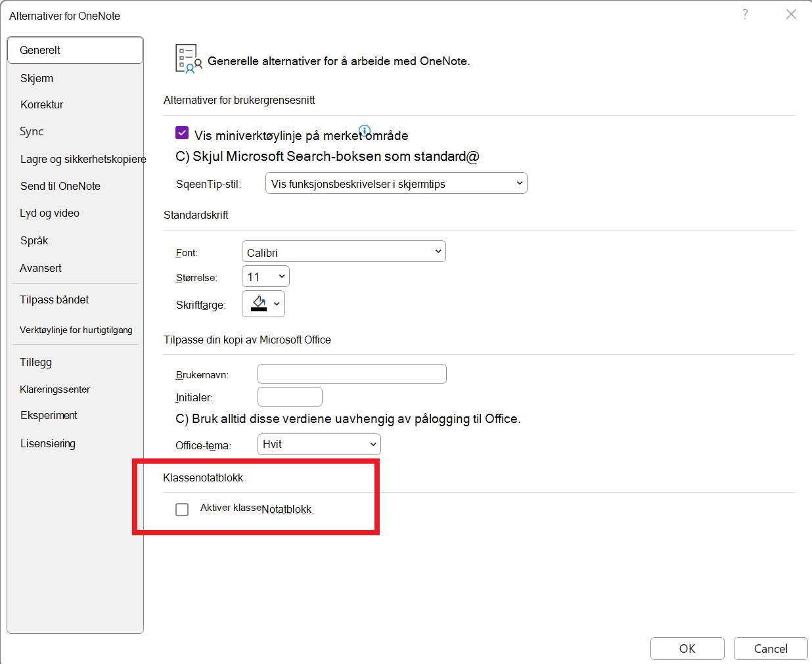Close the Alternativer for OneNote dialog
812x664 pixels.
791,14
